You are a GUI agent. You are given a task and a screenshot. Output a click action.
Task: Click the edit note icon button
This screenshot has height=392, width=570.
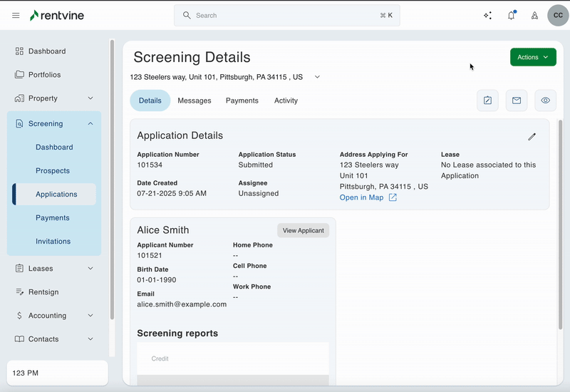point(487,100)
